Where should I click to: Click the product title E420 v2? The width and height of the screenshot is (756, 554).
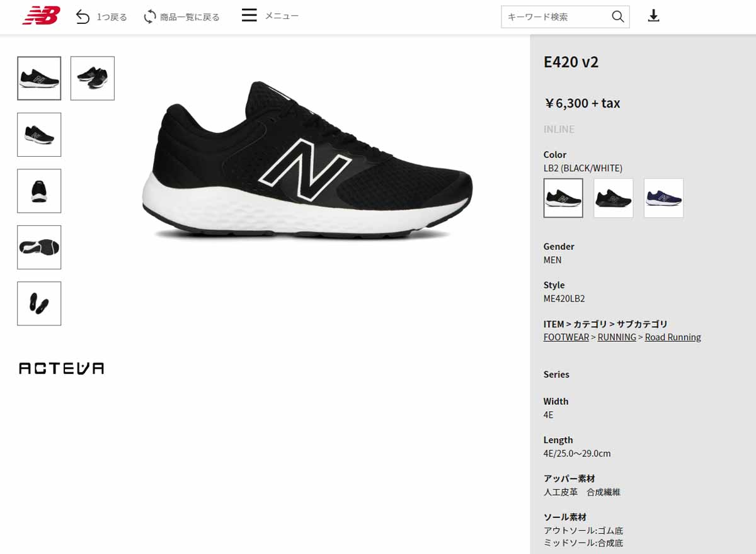point(571,62)
